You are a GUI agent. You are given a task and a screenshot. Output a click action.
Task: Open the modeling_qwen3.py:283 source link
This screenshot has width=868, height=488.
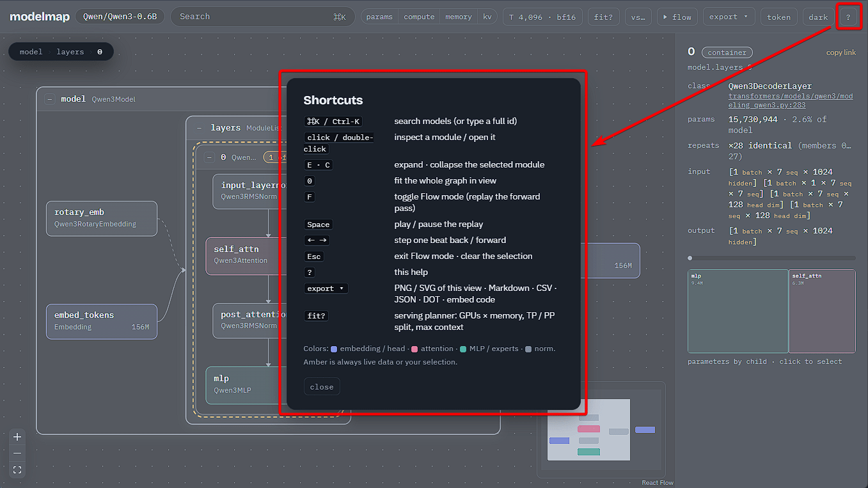coord(791,100)
